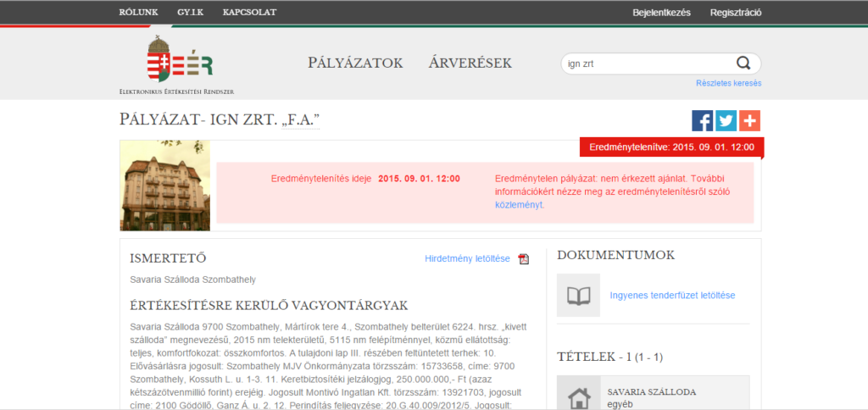868x410 pixels.
Task: Click the Dokumentumok heading
Action: point(615,255)
